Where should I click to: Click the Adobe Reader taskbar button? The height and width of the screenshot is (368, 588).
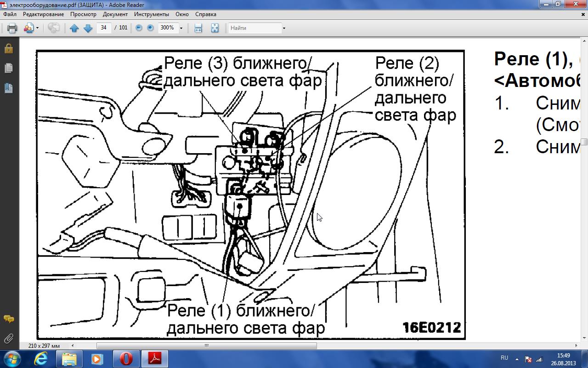tap(154, 359)
